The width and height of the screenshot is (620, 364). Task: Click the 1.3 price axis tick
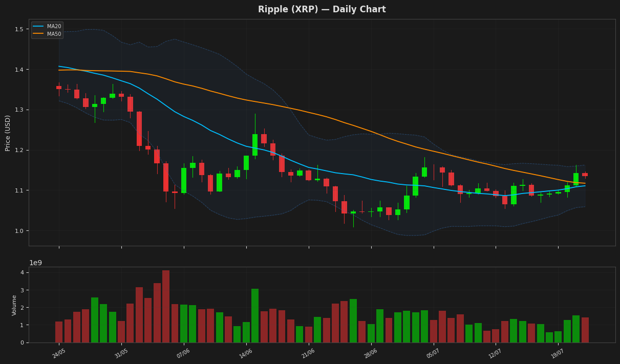[19, 110]
